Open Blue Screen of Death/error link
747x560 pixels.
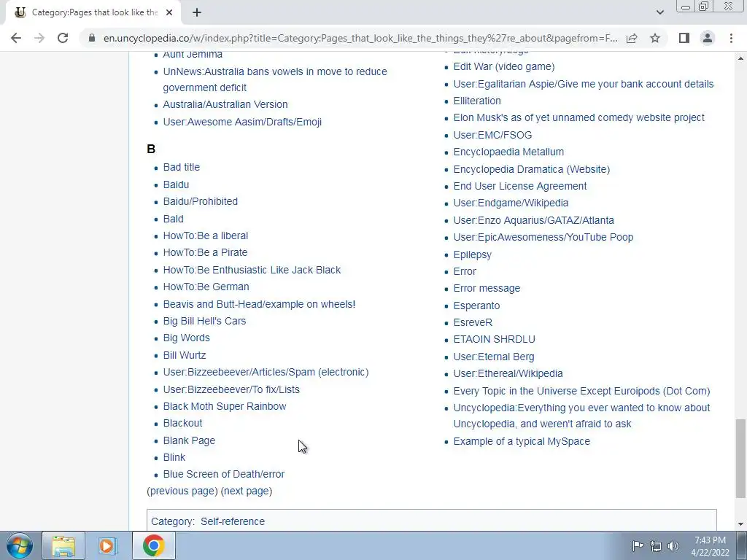coord(223,474)
